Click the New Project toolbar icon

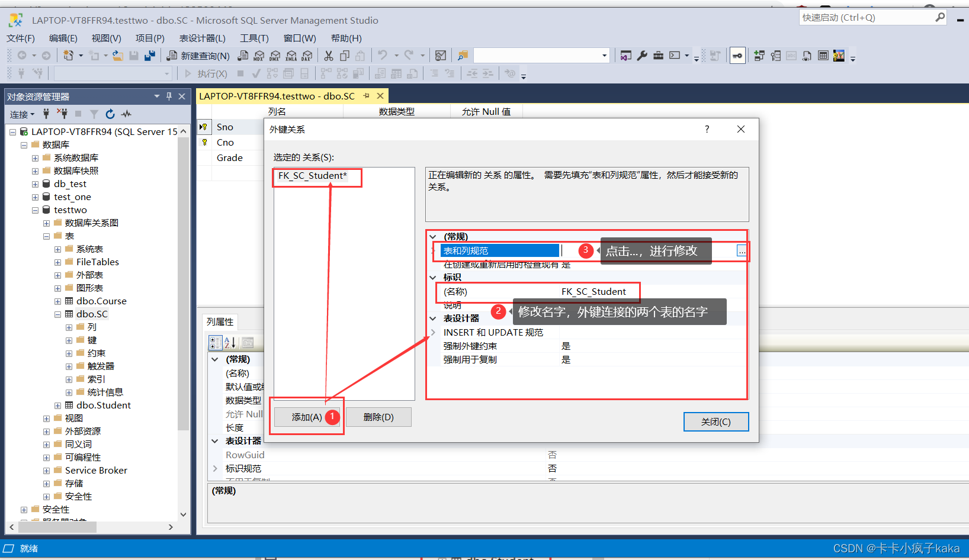(x=69, y=56)
